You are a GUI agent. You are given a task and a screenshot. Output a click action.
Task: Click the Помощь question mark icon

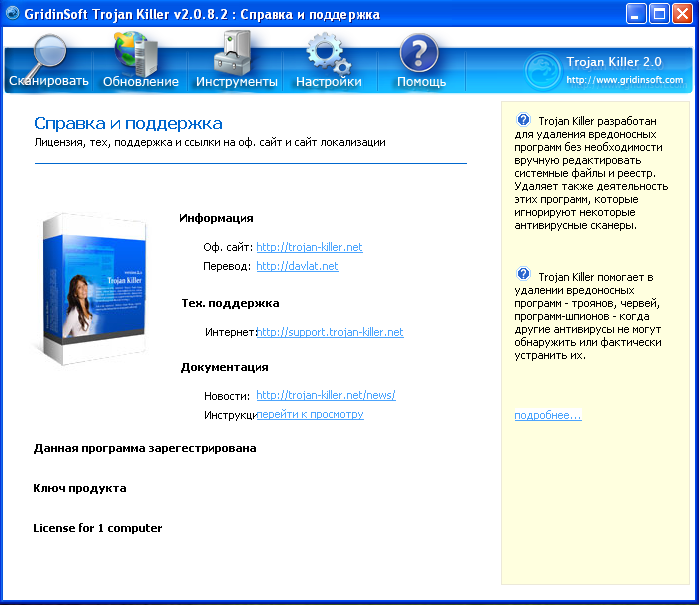(419, 53)
